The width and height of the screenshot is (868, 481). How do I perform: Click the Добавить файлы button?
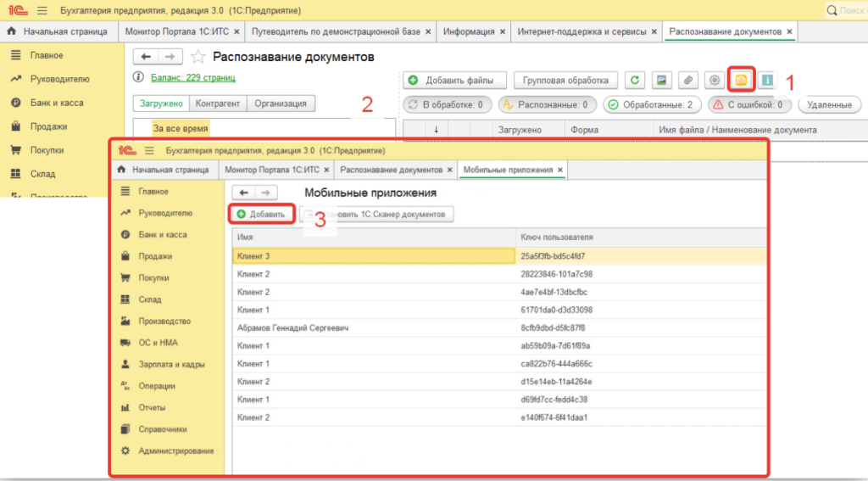454,81
